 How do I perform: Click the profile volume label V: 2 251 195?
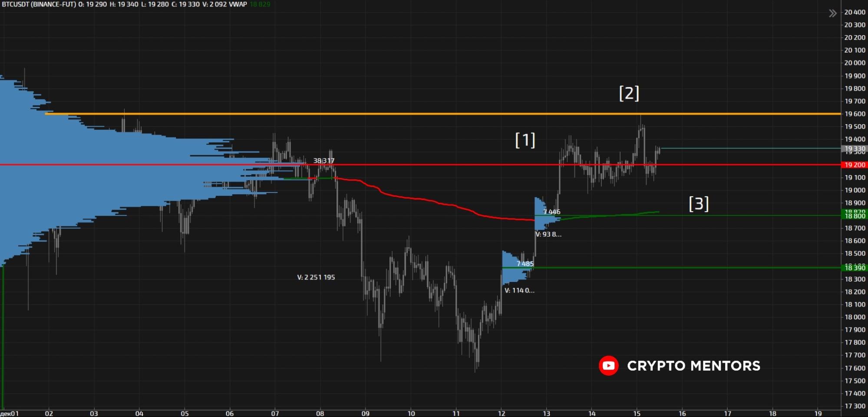pos(316,277)
